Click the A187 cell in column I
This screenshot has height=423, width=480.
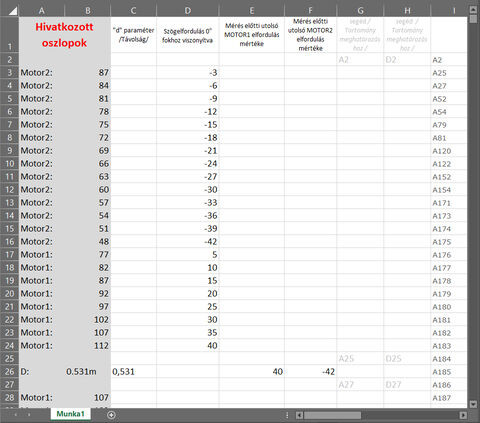[x=448, y=398]
